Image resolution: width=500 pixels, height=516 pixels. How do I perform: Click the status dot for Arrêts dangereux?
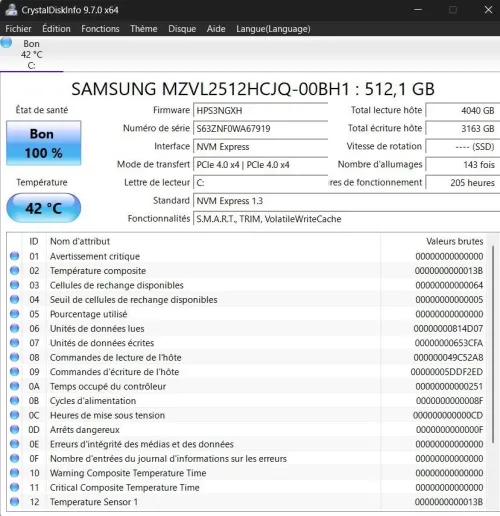tap(14, 429)
